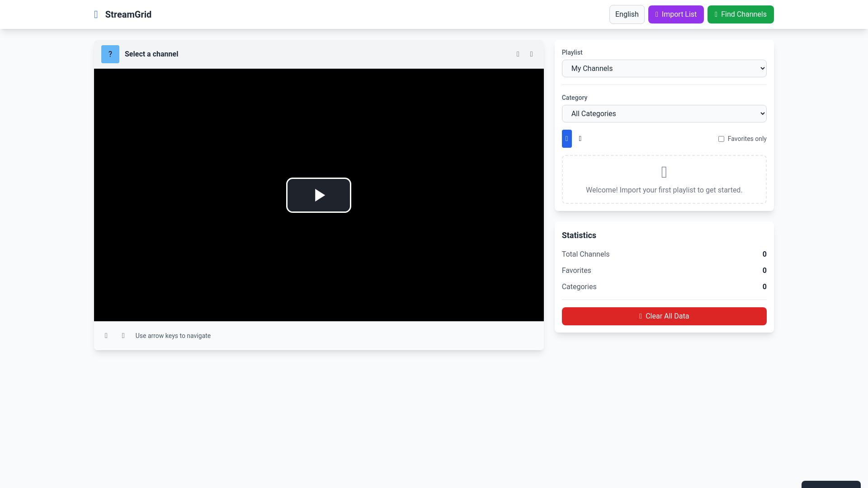Click the Find Channels button
The width and height of the screenshot is (868, 488).
pos(741,14)
